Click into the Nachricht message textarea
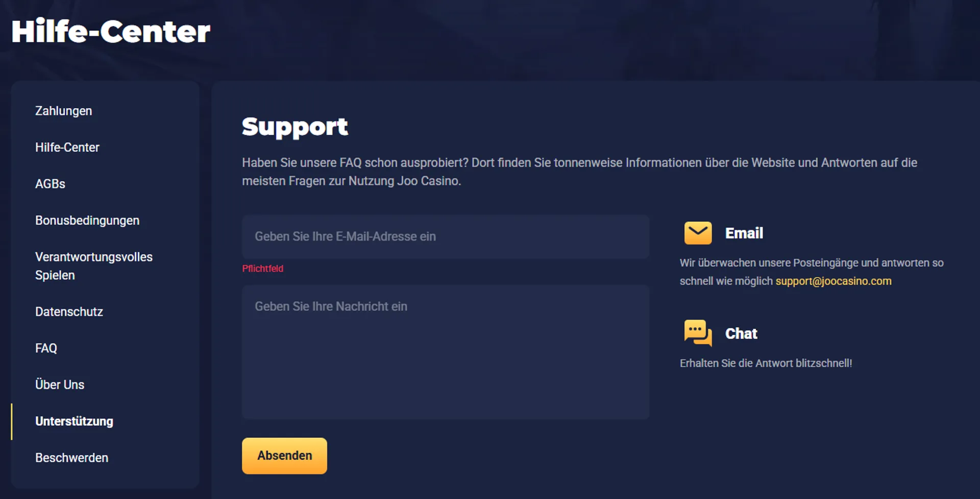 pyautogui.click(x=446, y=352)
